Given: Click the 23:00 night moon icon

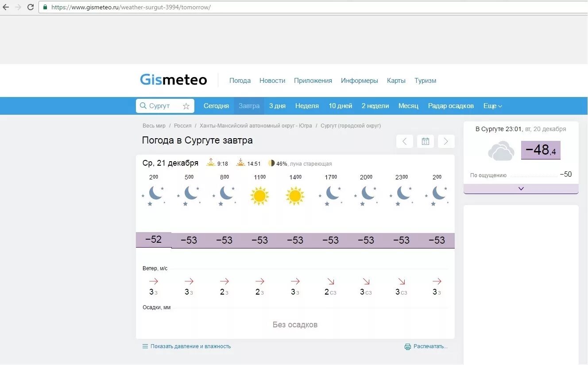Looking at the screenshot, I should coord(402,195).
